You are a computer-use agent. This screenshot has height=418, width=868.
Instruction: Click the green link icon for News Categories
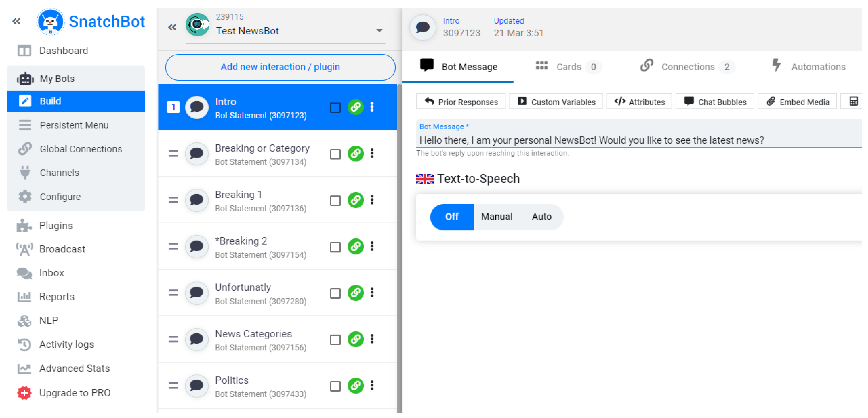point(355,339)
